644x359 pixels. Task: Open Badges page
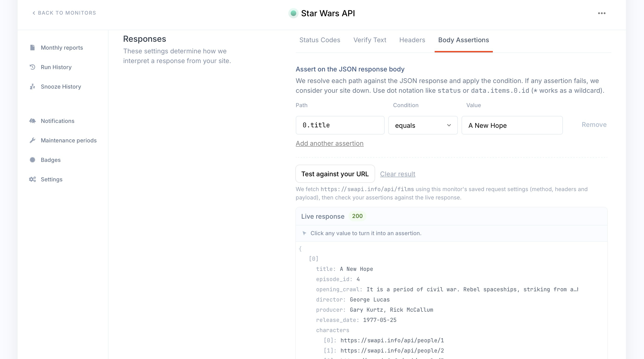[x=51, y=160]
